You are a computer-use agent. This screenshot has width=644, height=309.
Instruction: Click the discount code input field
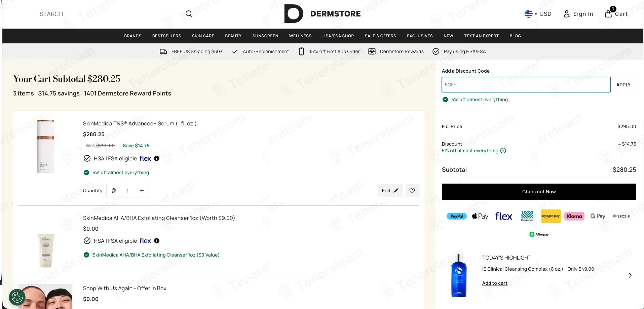pos(526,85)
